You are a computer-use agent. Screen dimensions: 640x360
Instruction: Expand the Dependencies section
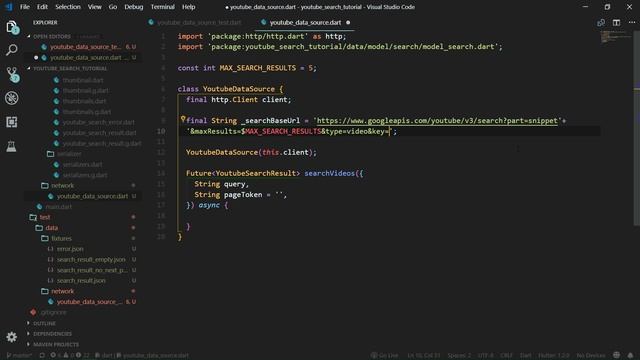(52, 334)
